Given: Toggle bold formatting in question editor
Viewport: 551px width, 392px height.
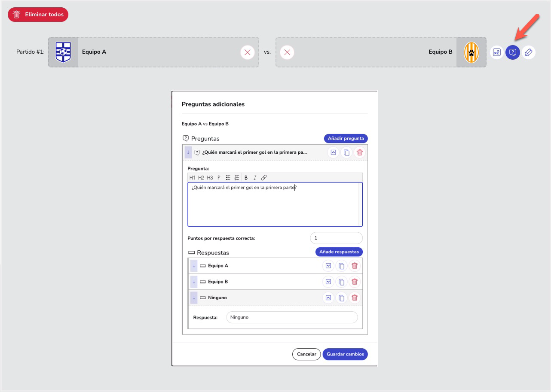Looking at the screenshot, I should coord(246,178).
